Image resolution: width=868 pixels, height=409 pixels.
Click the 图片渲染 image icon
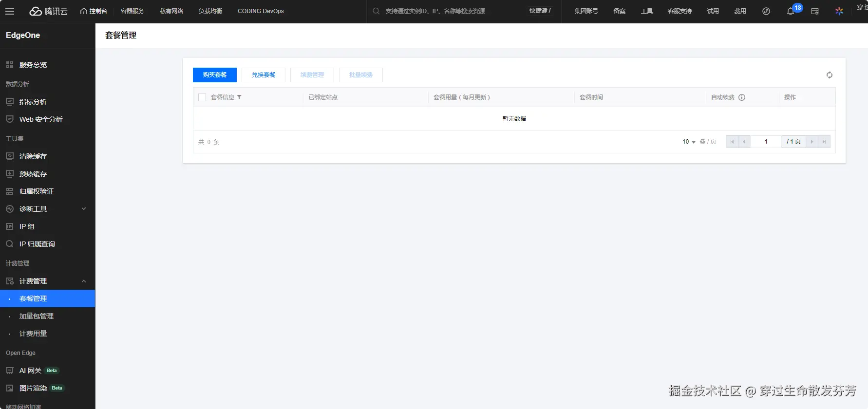[10, 388]
